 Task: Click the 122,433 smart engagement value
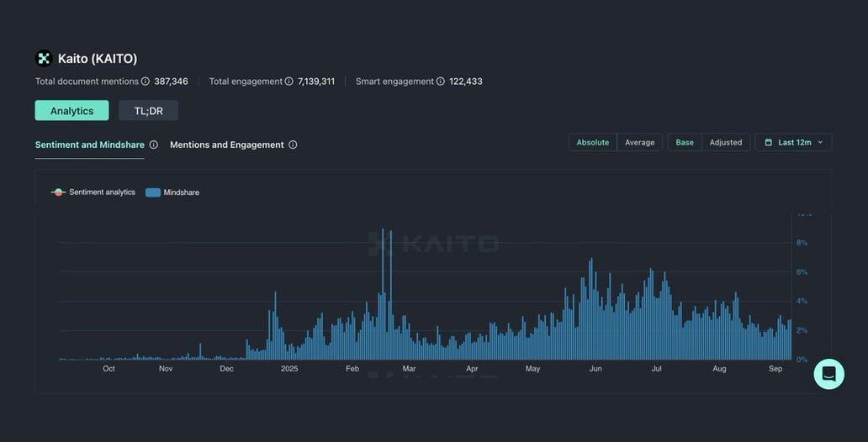(466, 82)
